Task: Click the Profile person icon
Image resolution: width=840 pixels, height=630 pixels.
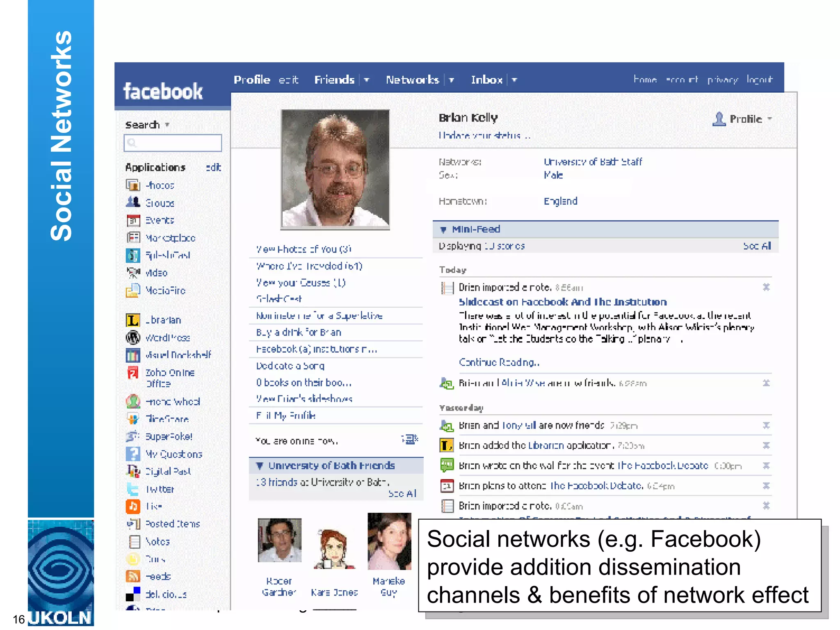Action: (719, 119)
